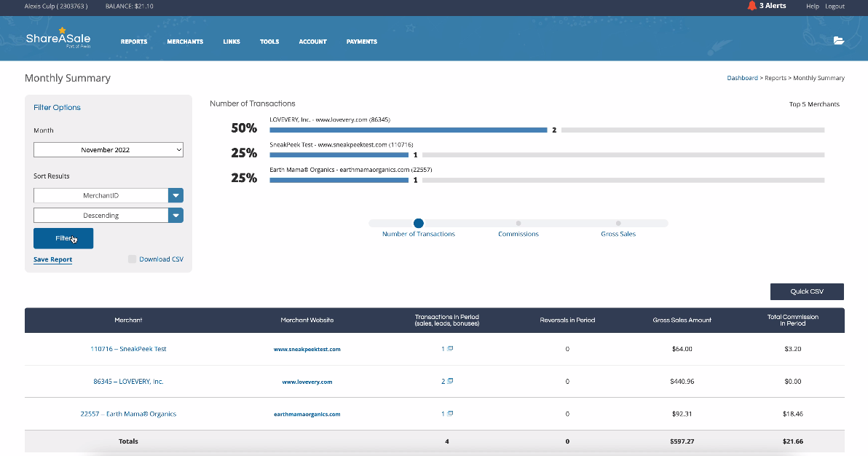
Task: Open merchant 22557 – Earth Mama Organics
Action: coord(128,414)
